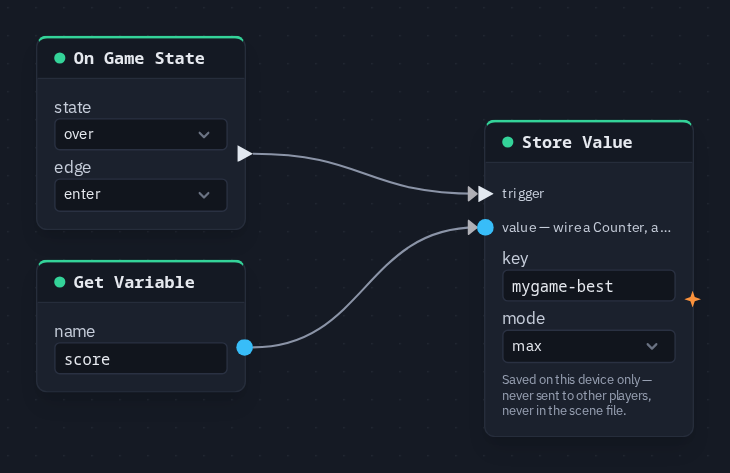Click the 'value — wire a Counter' label
The height and width of the screenshot is (473, 730).
[x=586, y=228]
